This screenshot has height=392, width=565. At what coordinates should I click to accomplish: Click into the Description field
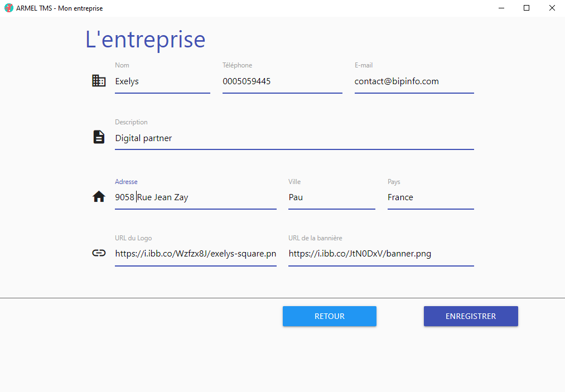click(x=294, y=138)
